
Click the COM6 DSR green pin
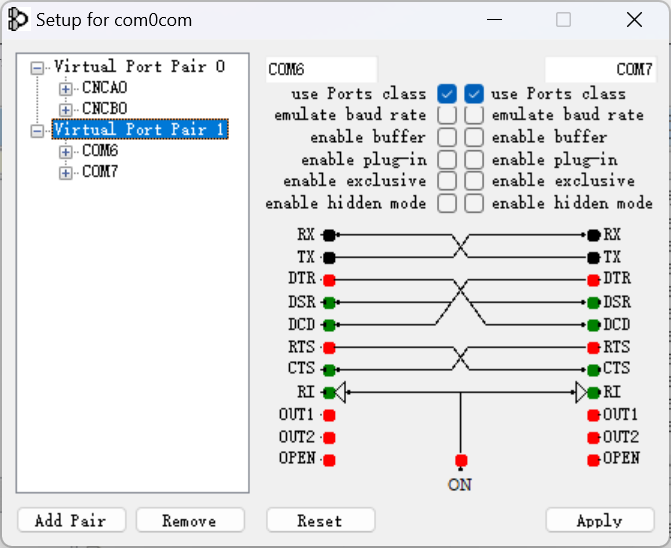click(x=329, y=302)
